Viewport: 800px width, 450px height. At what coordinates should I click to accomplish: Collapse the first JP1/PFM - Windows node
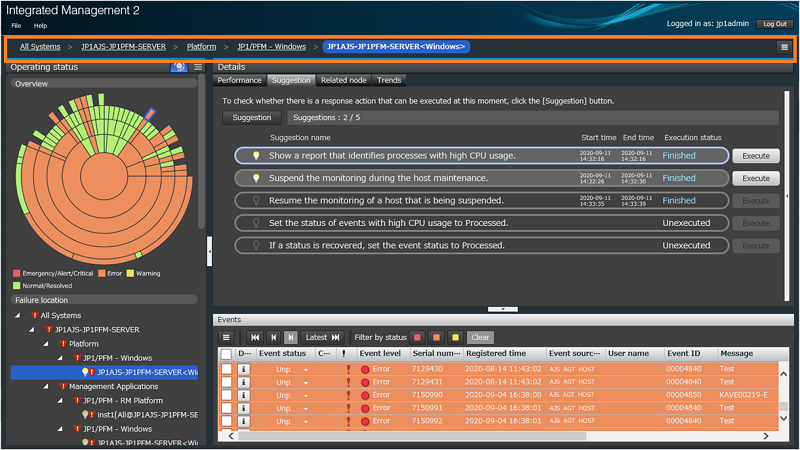(61, 358)
